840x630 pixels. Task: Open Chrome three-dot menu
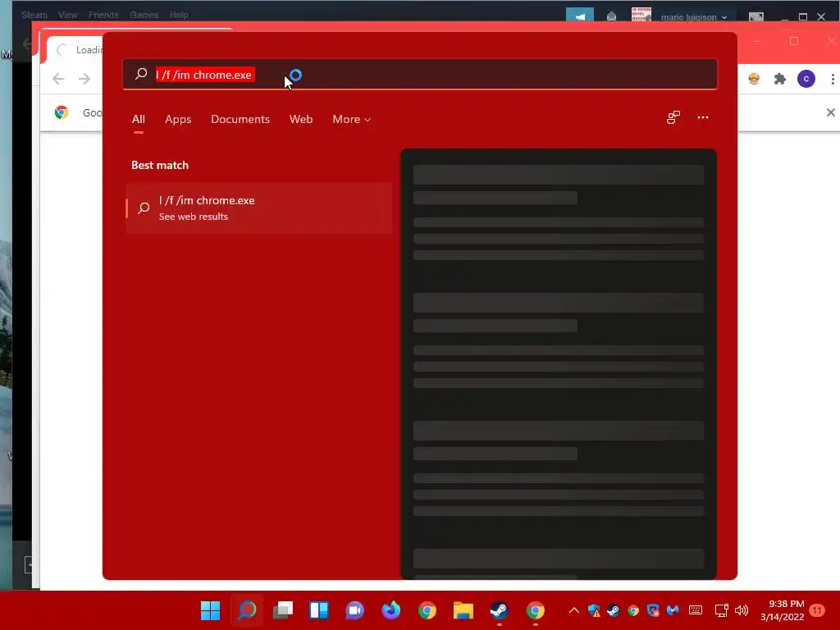pyautogui.click(x=833, y=79)
